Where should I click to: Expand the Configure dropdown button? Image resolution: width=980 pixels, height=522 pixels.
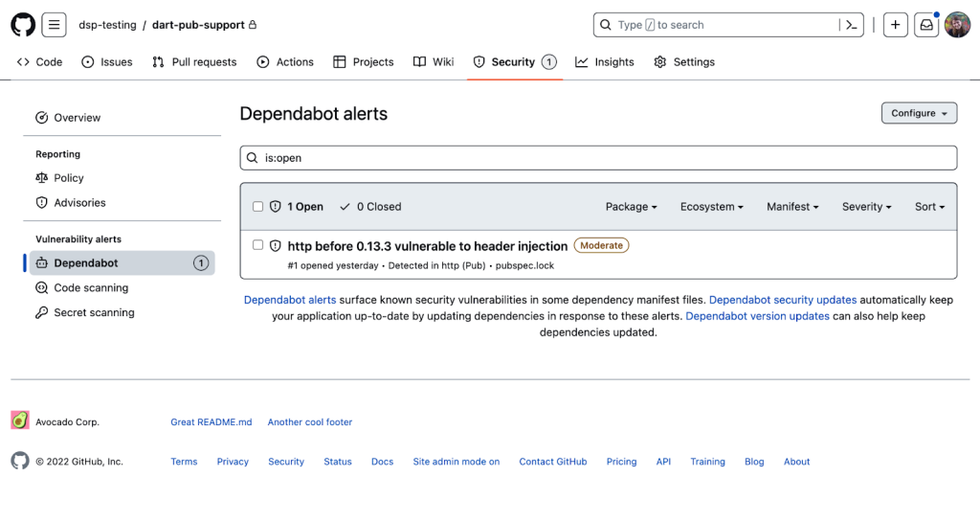pyautogui.click(x=919, y=113)
